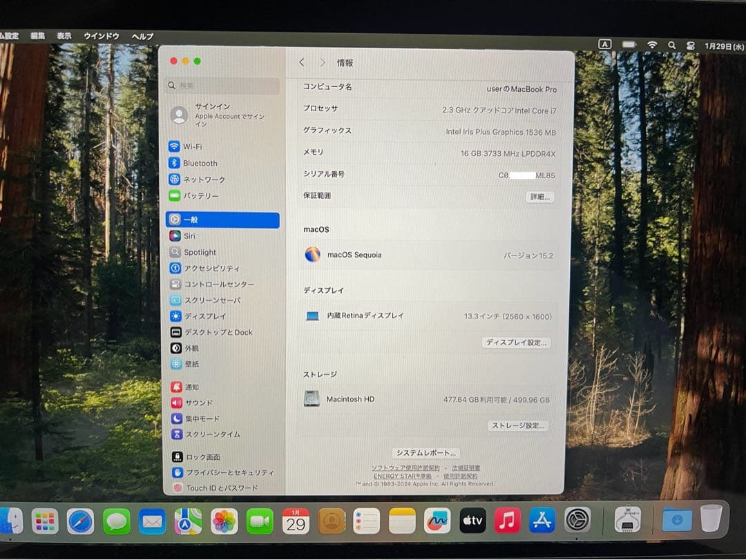Image resolution: width=746 pixels, height=560 pixels.
Task: Go back with the left chevron
Action: click(302, 62)
